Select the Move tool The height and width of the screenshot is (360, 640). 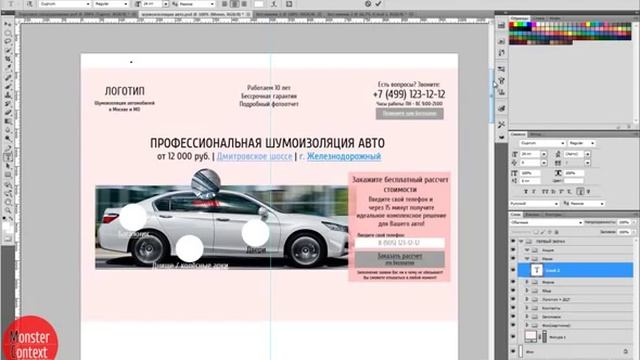point(8,25)
